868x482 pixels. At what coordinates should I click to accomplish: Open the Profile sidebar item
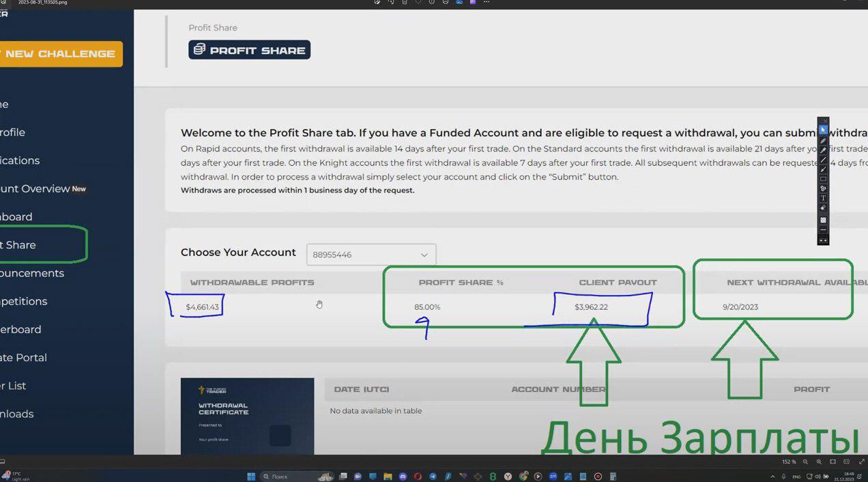coord(13,132)
